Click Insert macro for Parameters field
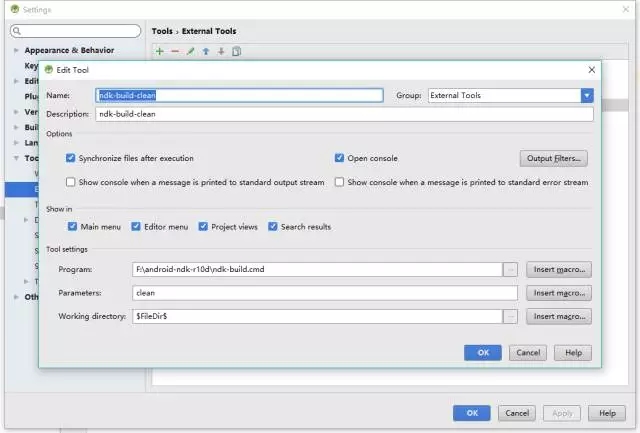Screen dimensions: 640x433 (559, 293)
